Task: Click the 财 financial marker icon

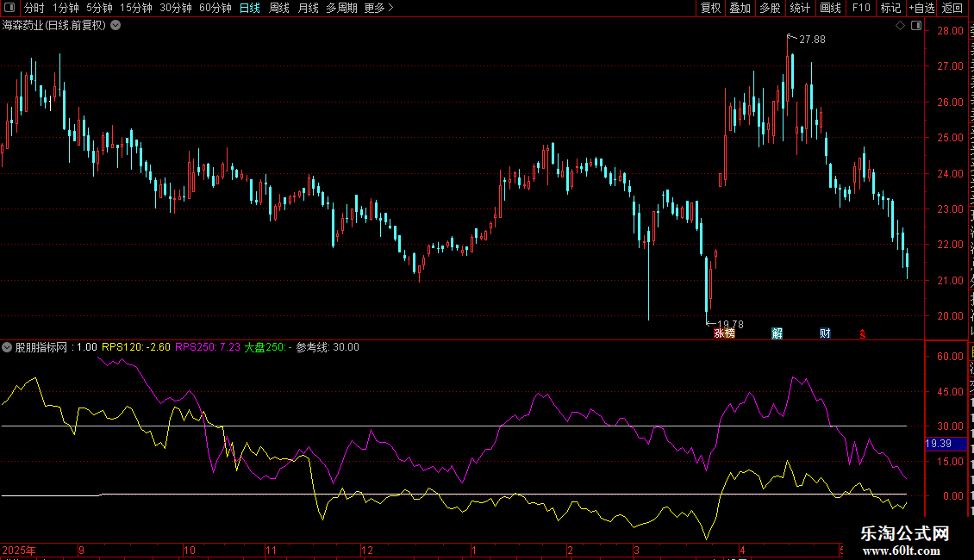Action: pos(825,333)
